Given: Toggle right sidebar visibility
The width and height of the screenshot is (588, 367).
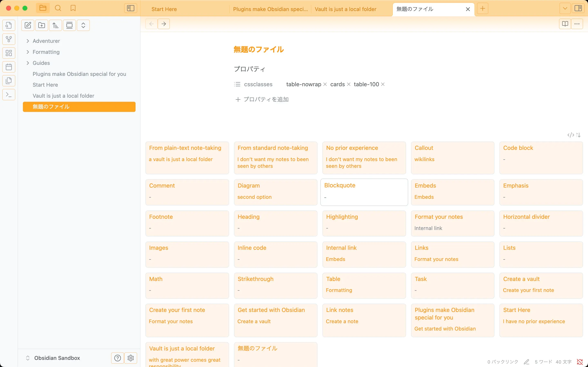Looking at the screenshot, I should tap(578, 8).
